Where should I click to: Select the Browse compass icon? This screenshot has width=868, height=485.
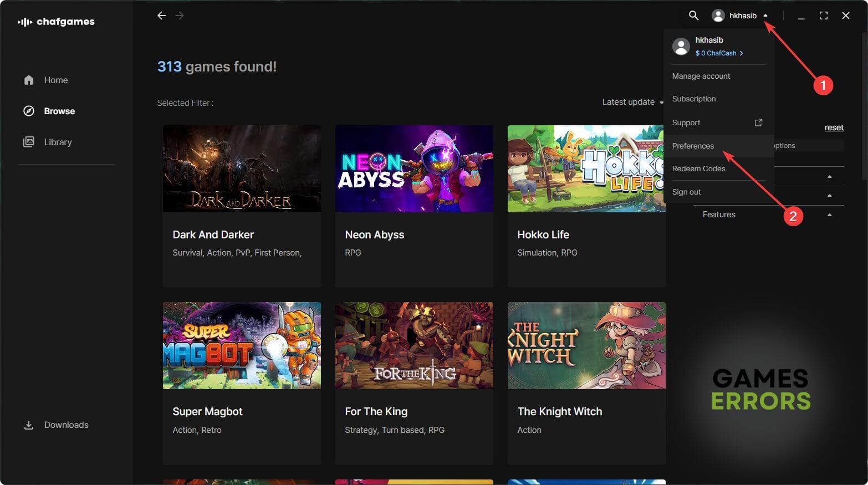(29, 111)
